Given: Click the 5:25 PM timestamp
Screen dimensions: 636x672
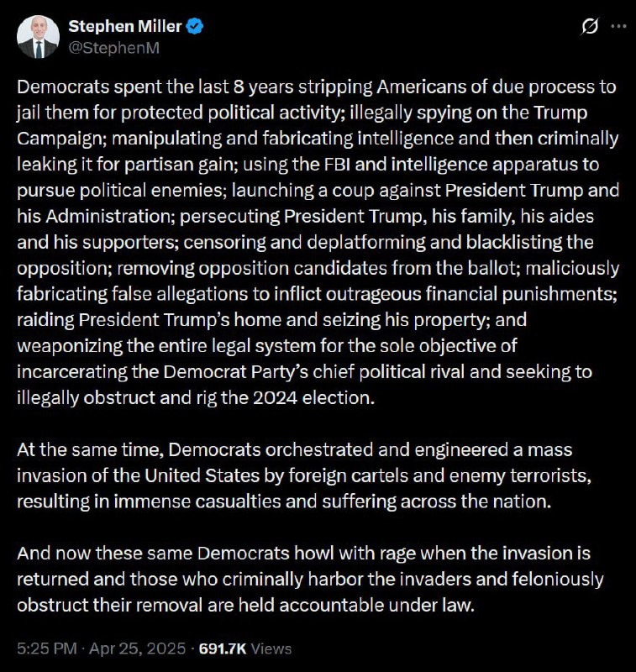Looking at the screenshot, I should tap(47, 648).
